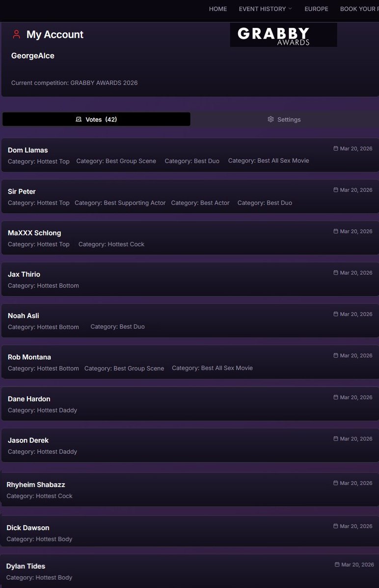379x588 pixels.
Task: Click Hottest Cock in MaXXX Schlong row
Action: point(111,244)
